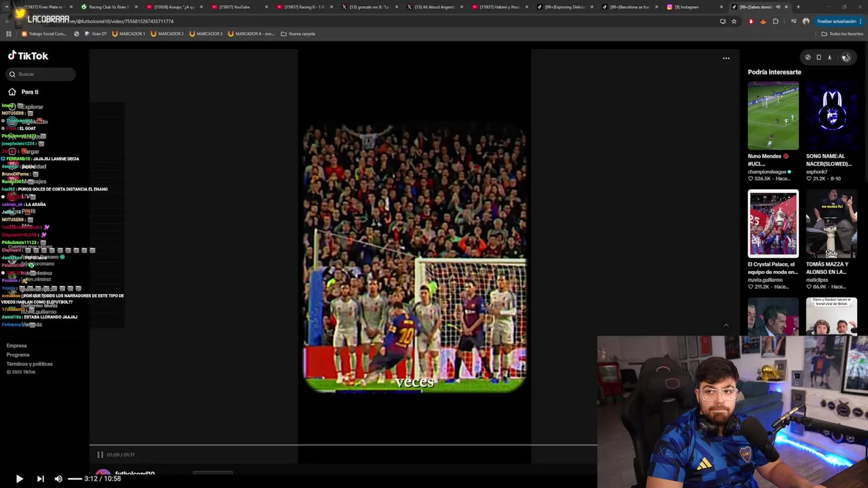Pause the TikTok clip at 01:09

pyautogui.click(x=100, y=455)
